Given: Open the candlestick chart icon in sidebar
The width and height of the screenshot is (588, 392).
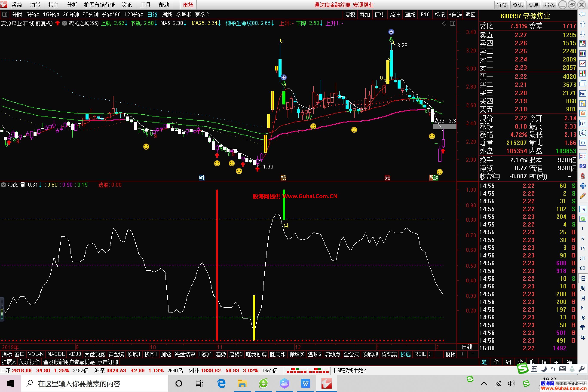Looking at the screenshot, I should [x=582, y=73].
